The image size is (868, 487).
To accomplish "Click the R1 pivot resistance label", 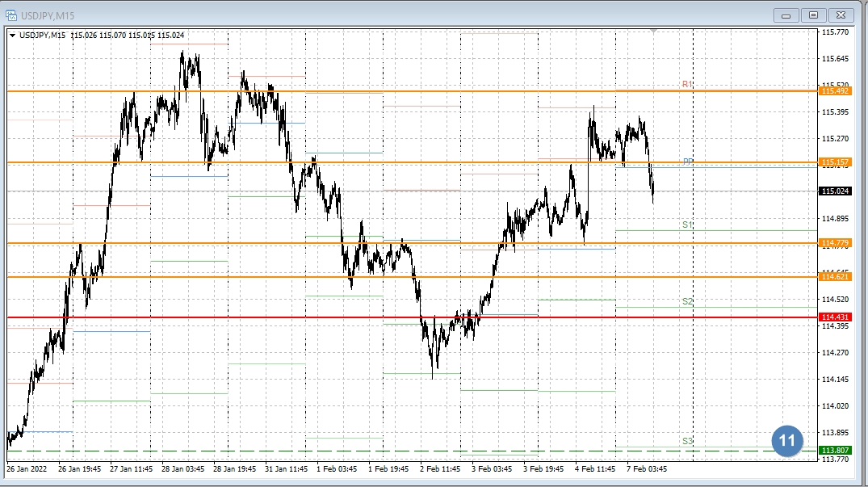I will 686,84.
